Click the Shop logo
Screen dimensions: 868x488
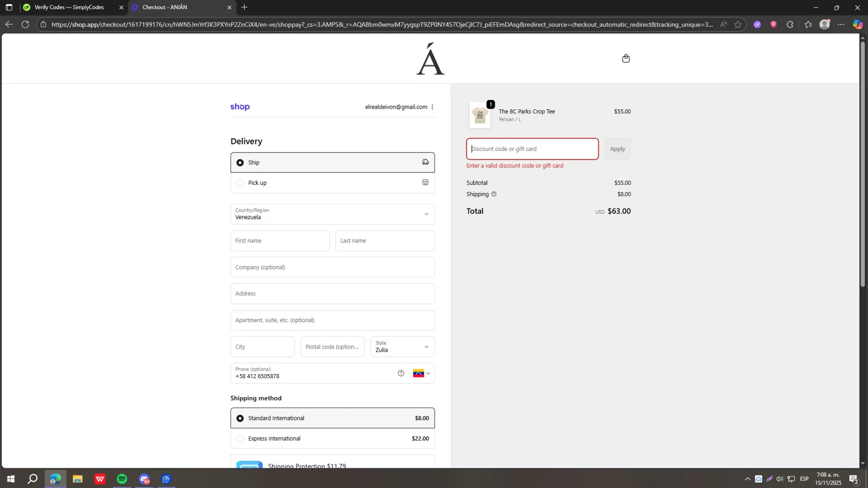240,107
